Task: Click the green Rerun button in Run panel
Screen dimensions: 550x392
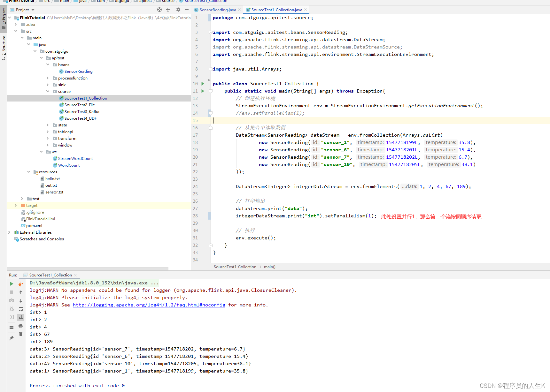Action: point(12,284)
